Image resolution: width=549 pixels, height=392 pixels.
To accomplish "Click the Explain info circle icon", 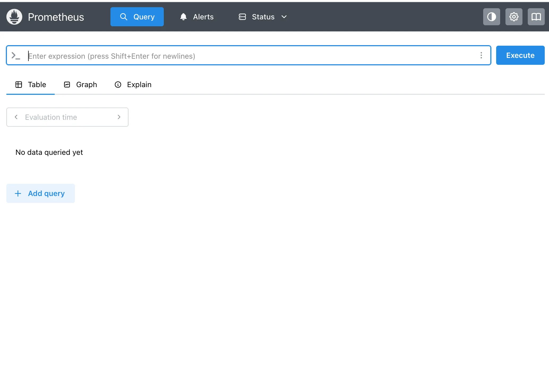I will pyautogui.click(x=118, y=84).
